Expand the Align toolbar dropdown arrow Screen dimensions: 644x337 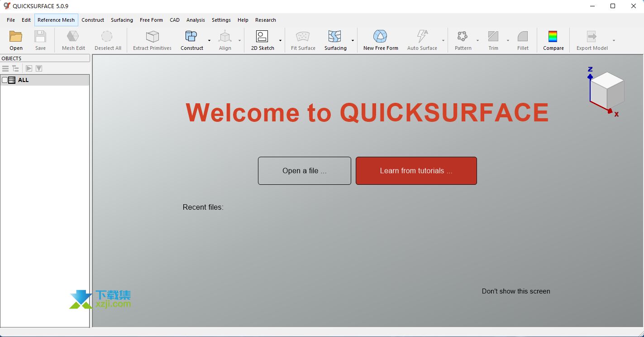239,41
